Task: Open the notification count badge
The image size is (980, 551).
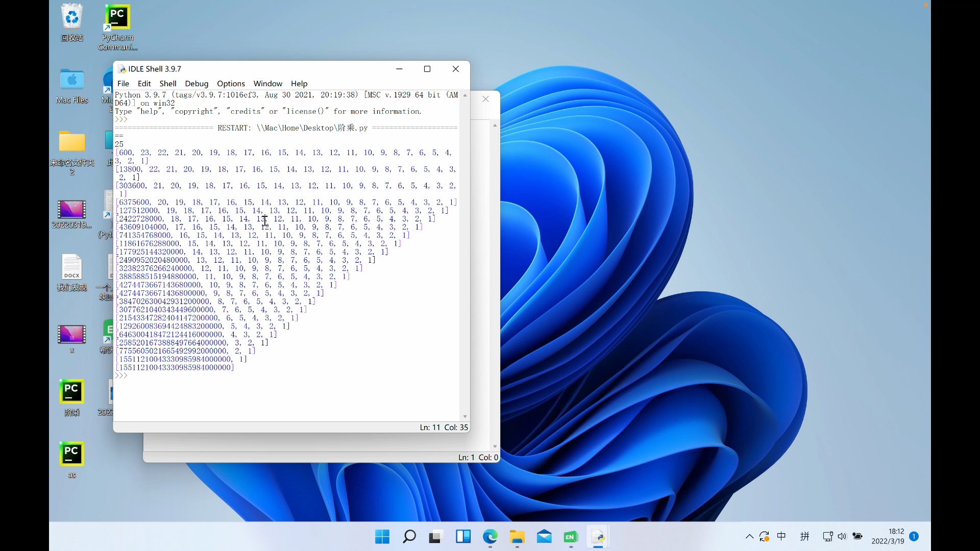Action: 914,536
